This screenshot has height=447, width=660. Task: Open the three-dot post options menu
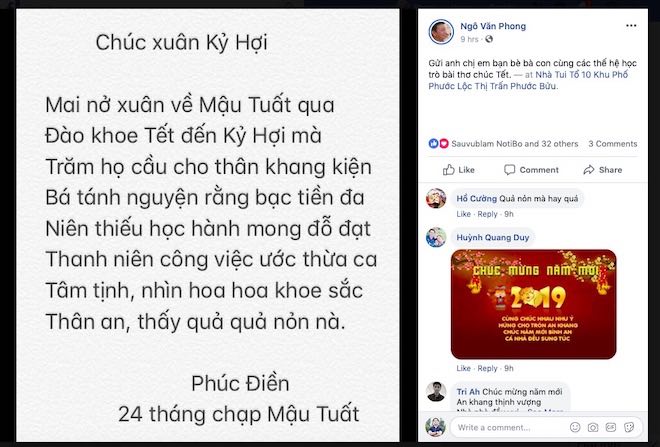[631, 26]
